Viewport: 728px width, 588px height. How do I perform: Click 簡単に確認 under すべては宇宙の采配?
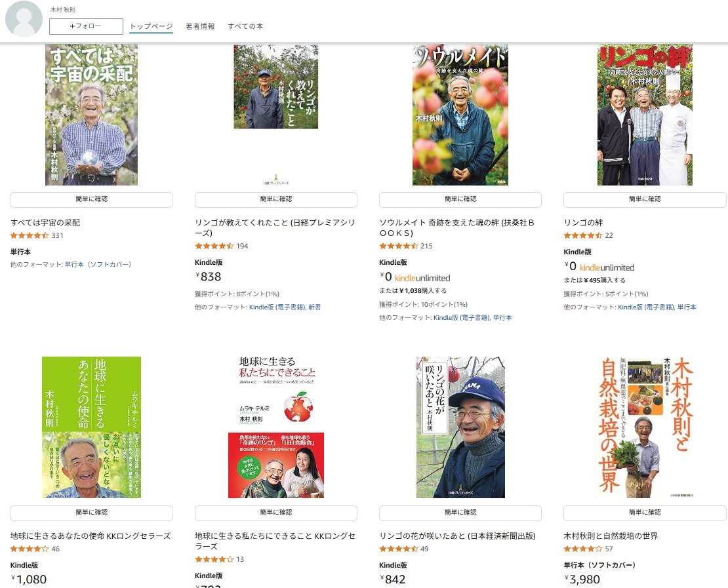(x=91, y=199)
